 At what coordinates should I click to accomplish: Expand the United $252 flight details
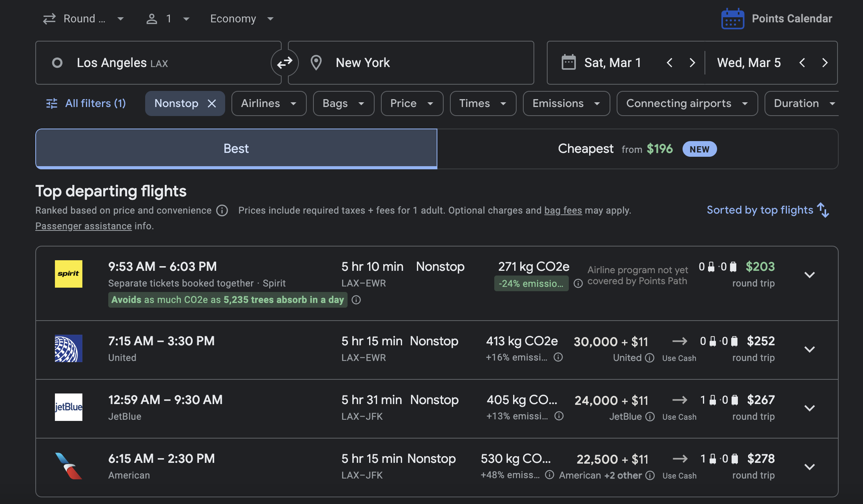click(x=810, y=349)
